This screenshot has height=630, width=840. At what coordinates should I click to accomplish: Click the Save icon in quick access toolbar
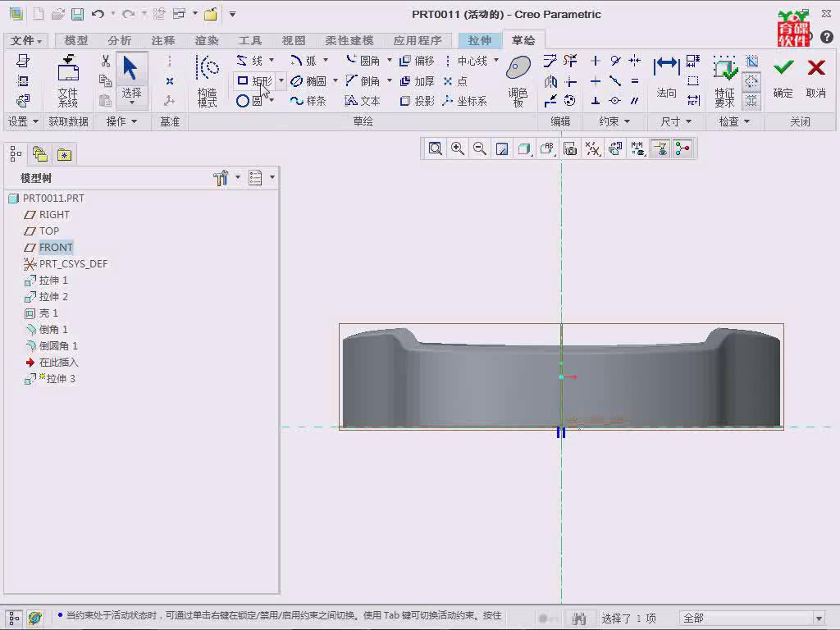tap(78, 14)
